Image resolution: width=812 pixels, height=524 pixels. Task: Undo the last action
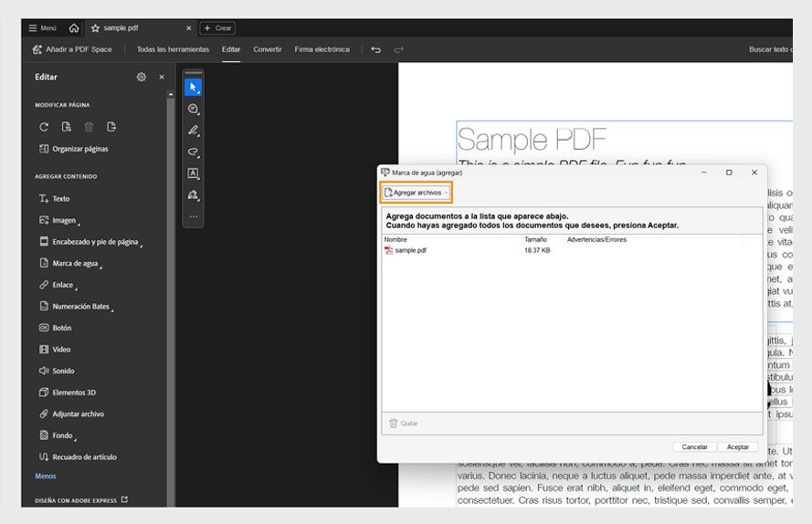(376, 49)
